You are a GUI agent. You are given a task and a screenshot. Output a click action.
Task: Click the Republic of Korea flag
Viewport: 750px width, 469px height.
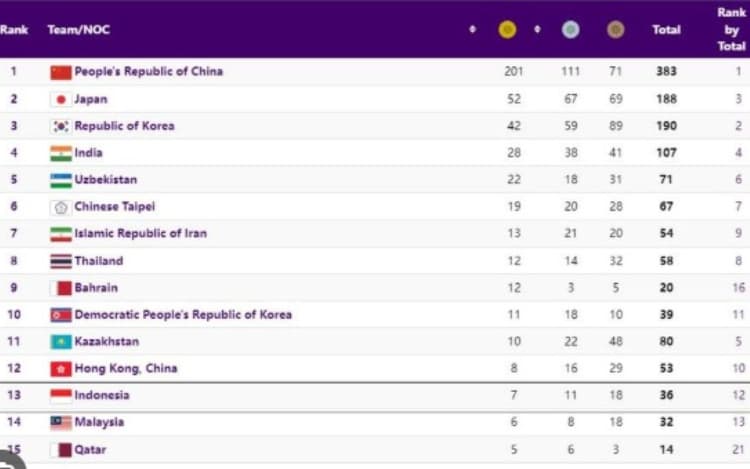click(61, 126)
